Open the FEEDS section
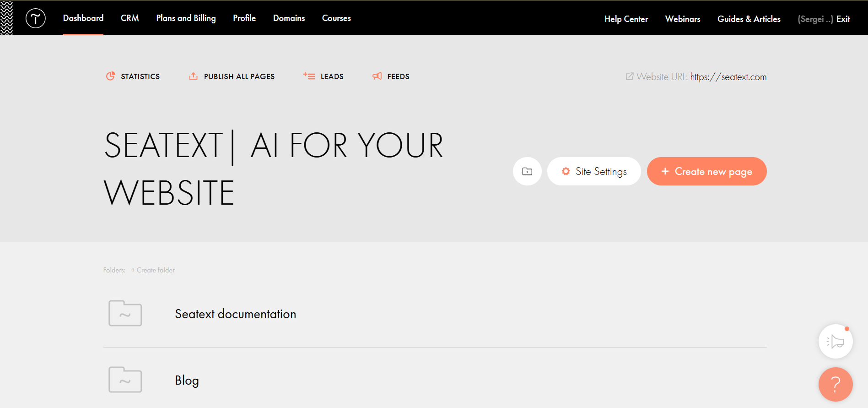Screen dimensions: 868x408 point(399,76)
